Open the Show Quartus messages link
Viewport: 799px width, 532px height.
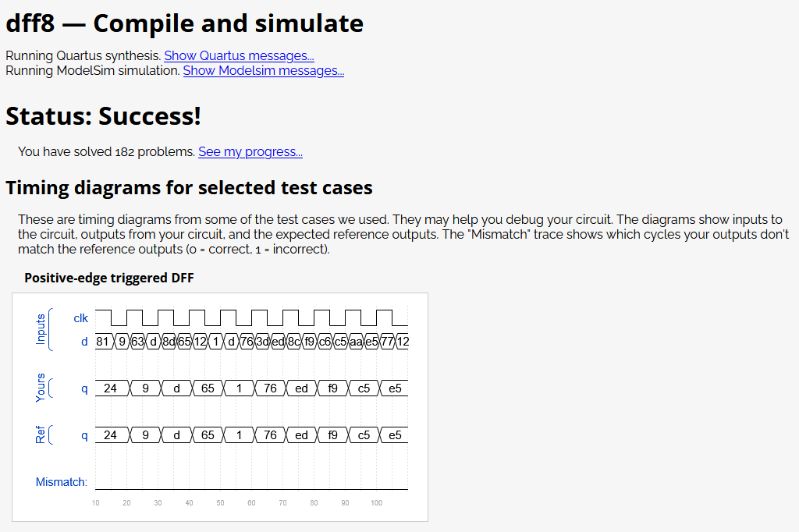(x=239, y=55)
